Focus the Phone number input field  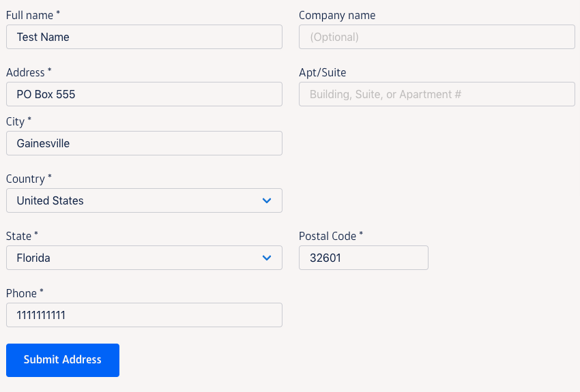(144, 315)
